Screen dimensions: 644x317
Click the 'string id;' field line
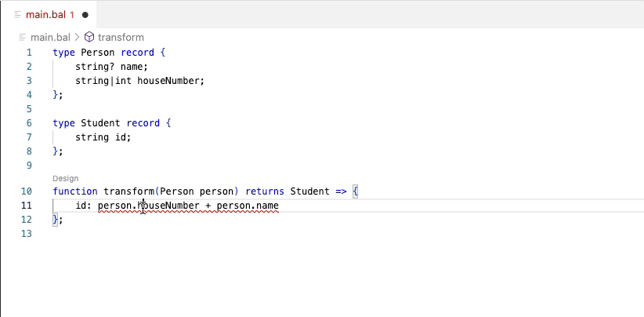[x=103, y=137]
